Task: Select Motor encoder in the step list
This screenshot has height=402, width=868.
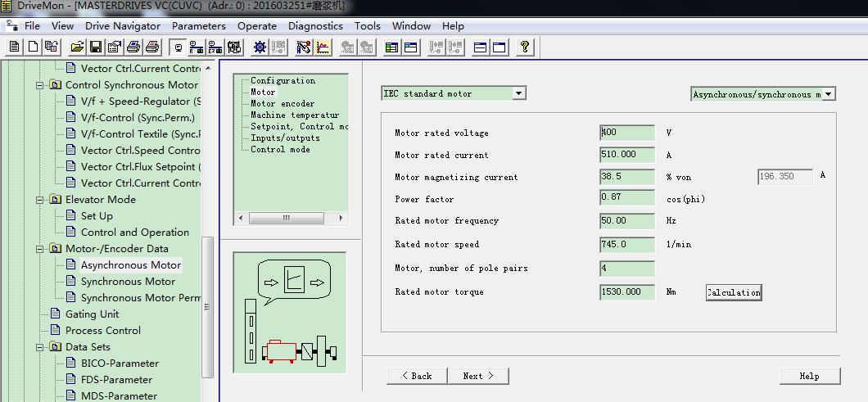Action: click(x=283, y=104)
